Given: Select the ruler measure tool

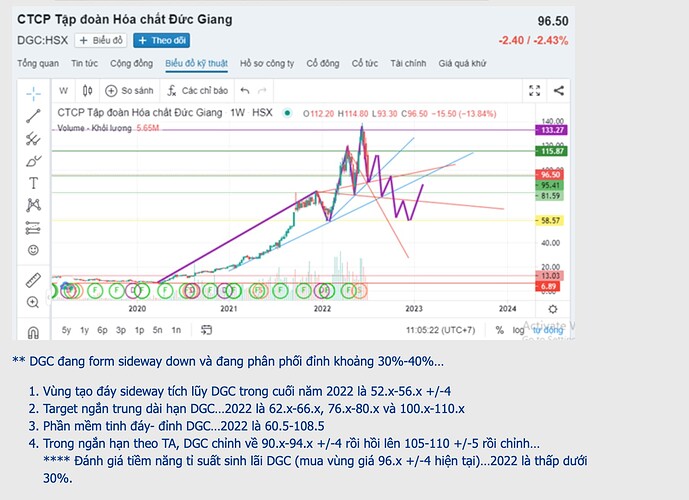Looking at the screenshot, I should pyautogui.click(x=33, y=280).
